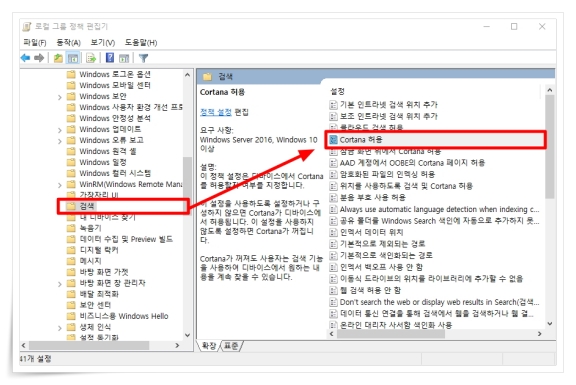Open the 동작(A) menu
576x385 pixels.
(68, 43)
